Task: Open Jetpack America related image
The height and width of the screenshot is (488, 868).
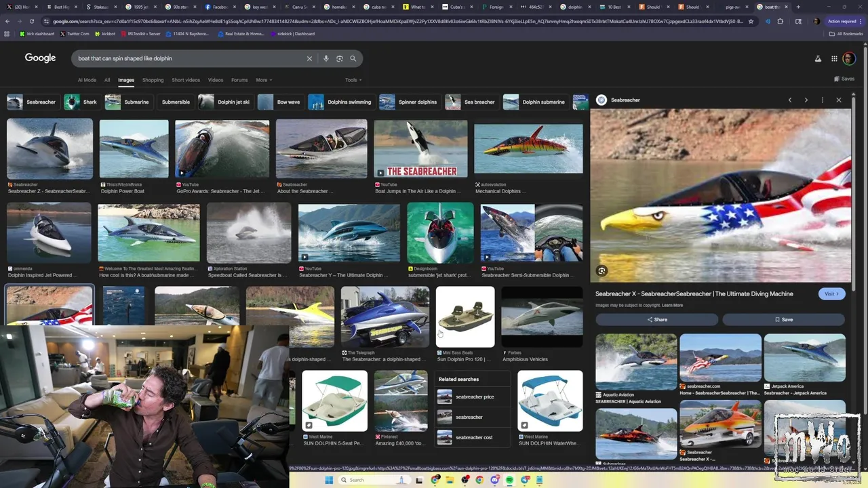Action: [x=805, y=358]
